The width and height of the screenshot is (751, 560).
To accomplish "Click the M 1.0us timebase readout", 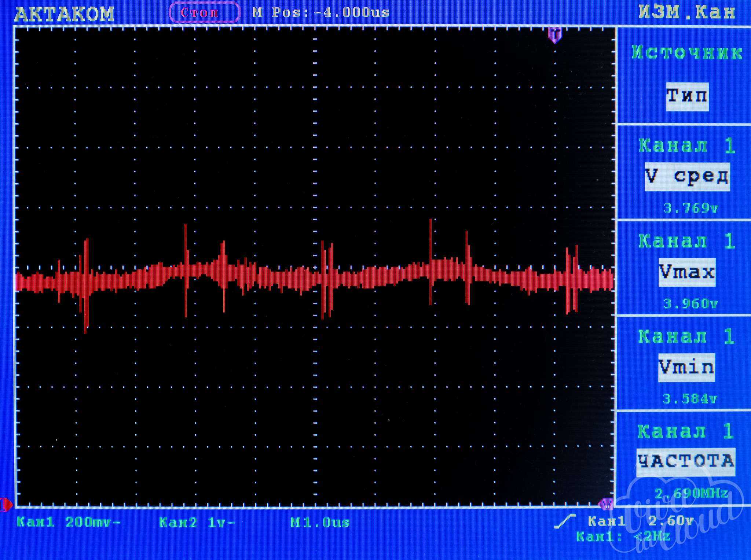I will point(320,522).
